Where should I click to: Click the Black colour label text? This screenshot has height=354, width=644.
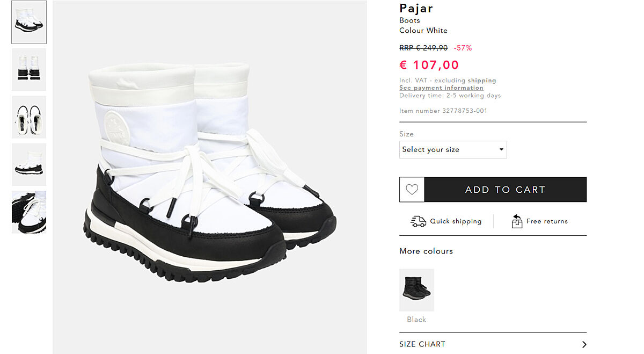(416, 320)
